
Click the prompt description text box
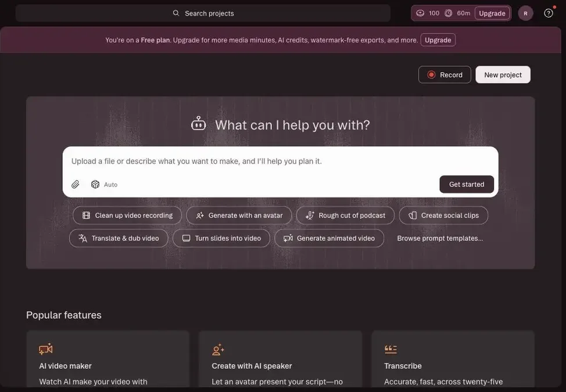(x=281, y=161)
